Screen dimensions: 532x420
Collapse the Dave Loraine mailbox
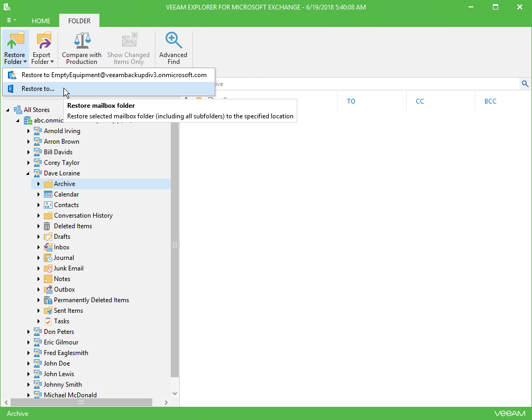pos(28,173)
